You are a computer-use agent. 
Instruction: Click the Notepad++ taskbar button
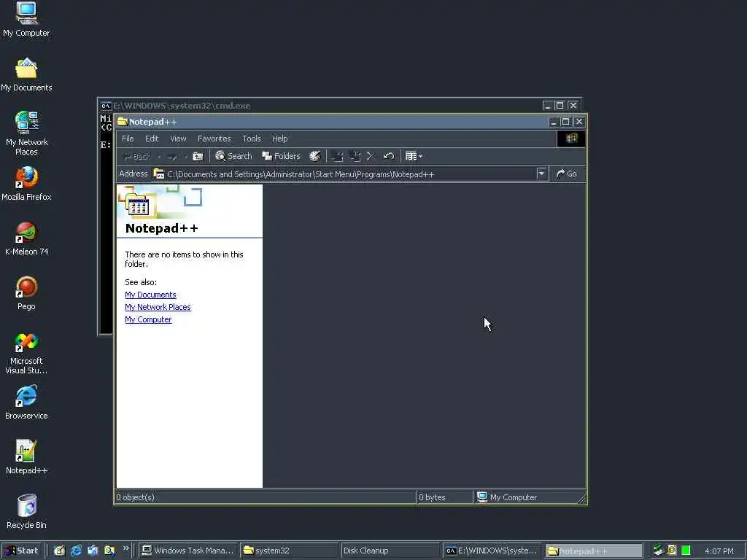(592, 551)
